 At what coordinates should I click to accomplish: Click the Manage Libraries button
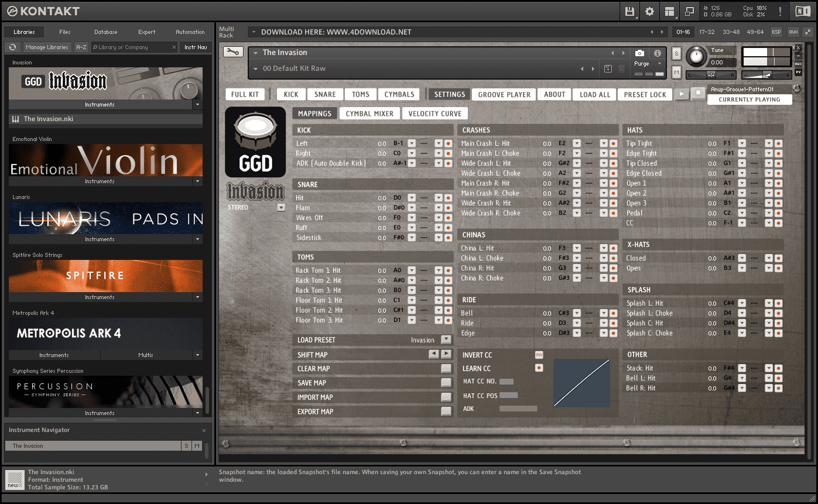(47, 47)
